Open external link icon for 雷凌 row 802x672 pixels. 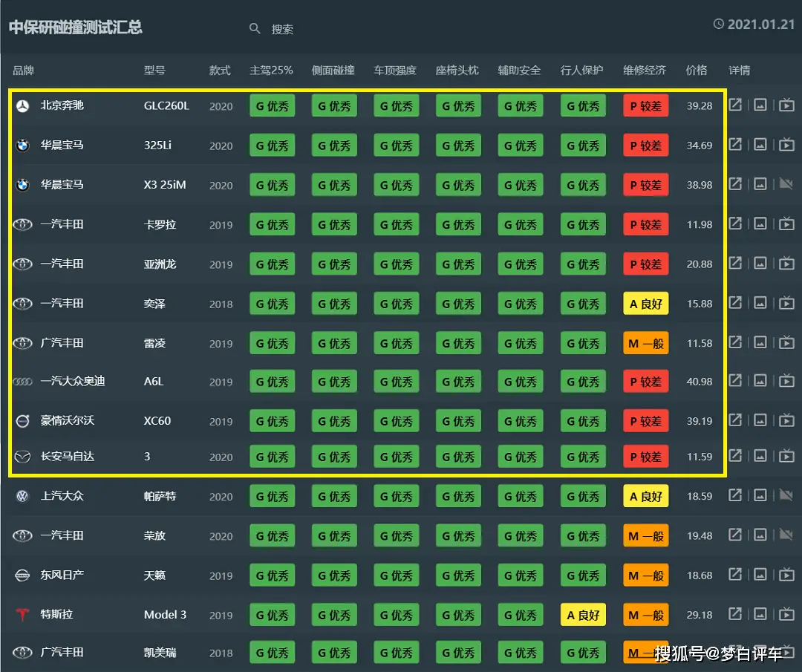tap(735, 342)
